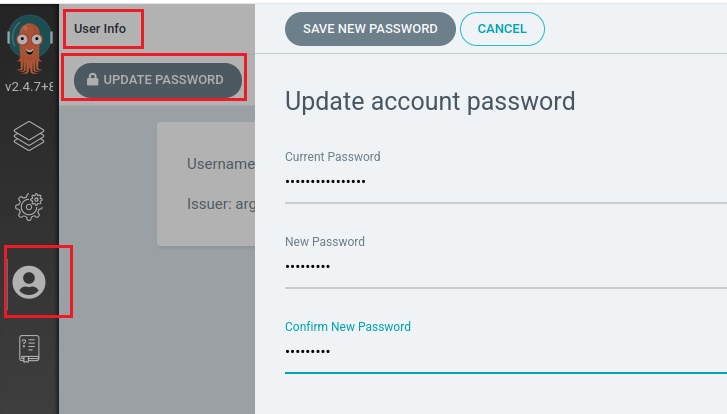The height and width of the screenshot is (414, 727).
Task: Select the User Info page title
Action: coord(100,29)
